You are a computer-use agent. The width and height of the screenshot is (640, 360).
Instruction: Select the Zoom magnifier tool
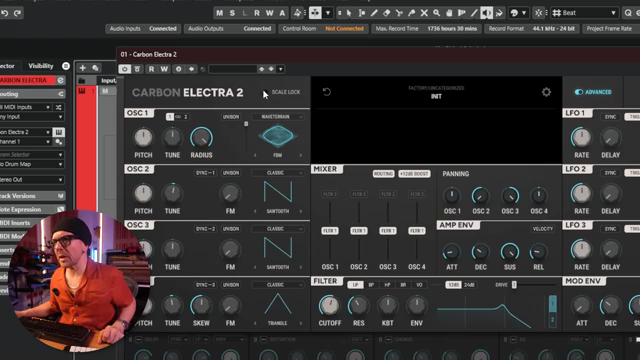[x=436, y=13]
